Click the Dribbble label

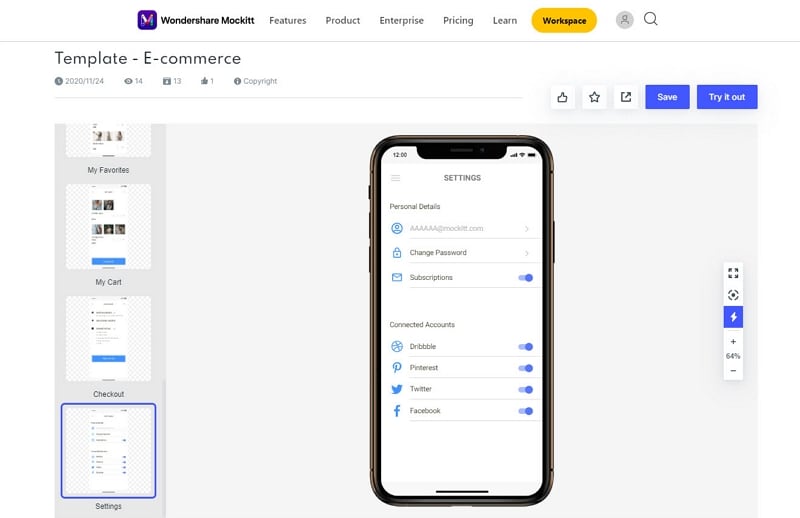click(423, 346)
